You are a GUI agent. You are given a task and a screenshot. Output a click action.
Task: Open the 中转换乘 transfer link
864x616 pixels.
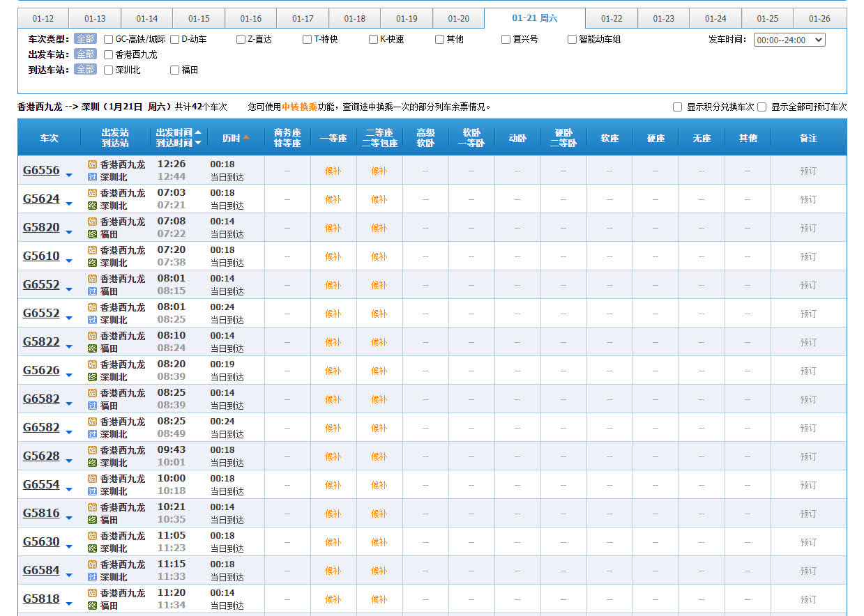[x=299, y=107]
